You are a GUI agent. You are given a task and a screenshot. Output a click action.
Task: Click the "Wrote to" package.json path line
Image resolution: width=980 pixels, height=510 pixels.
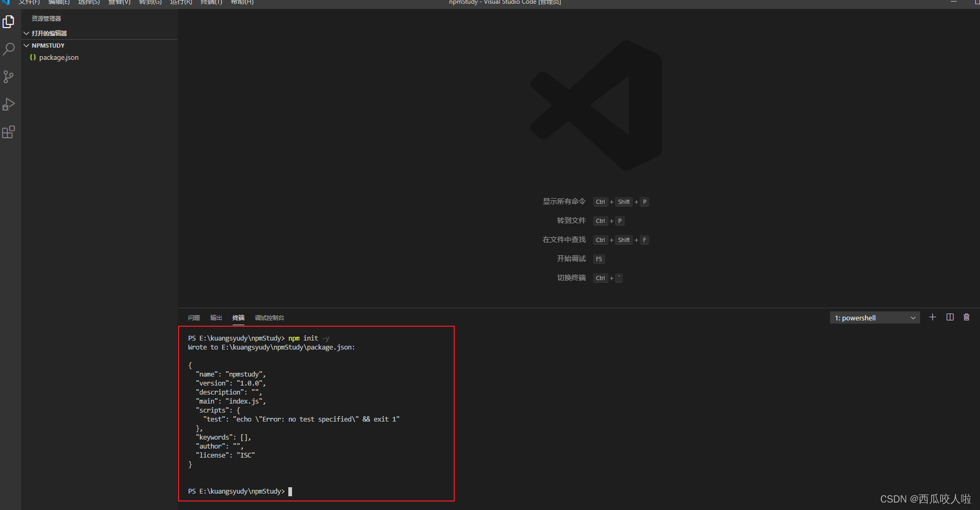271,347
